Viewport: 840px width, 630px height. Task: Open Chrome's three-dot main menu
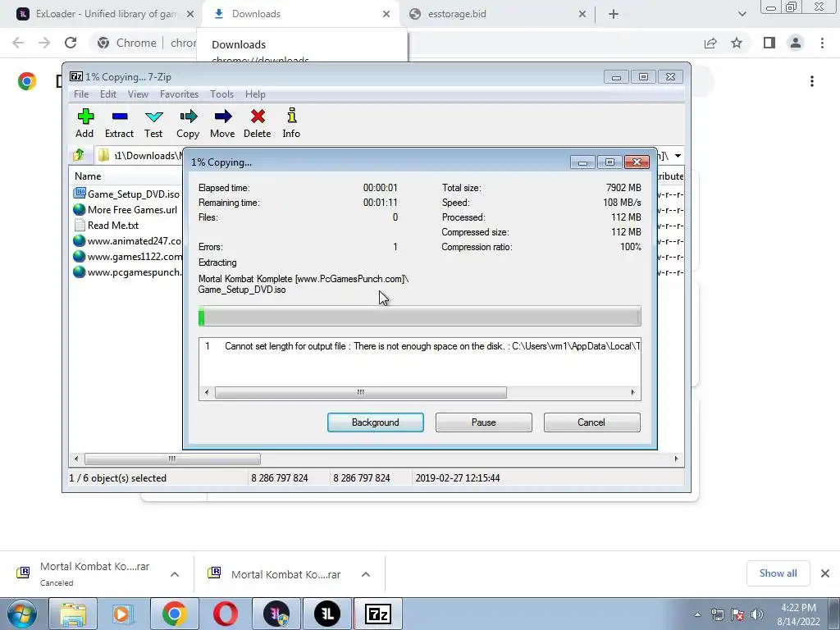pos(822,43)
